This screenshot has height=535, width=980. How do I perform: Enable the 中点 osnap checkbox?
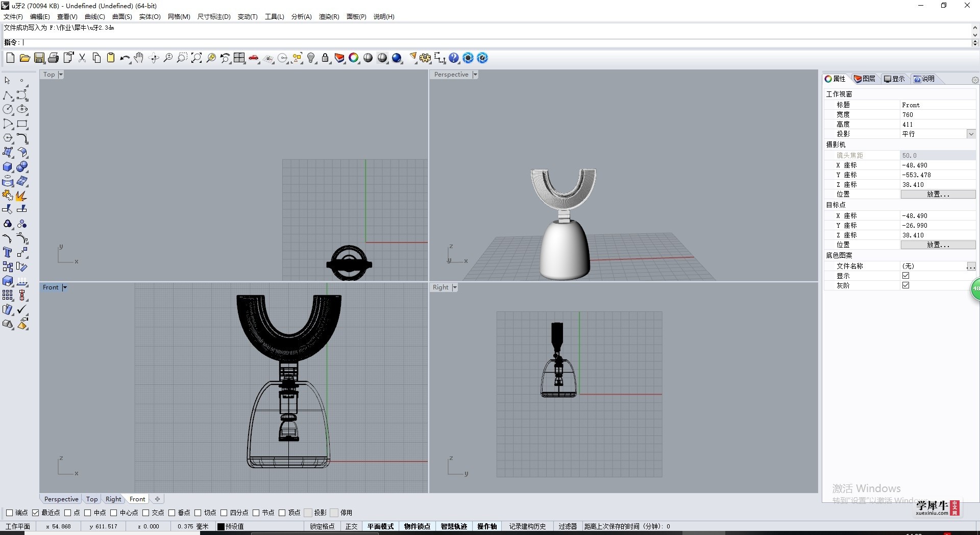pyautogui.click(x=87, y=513)
